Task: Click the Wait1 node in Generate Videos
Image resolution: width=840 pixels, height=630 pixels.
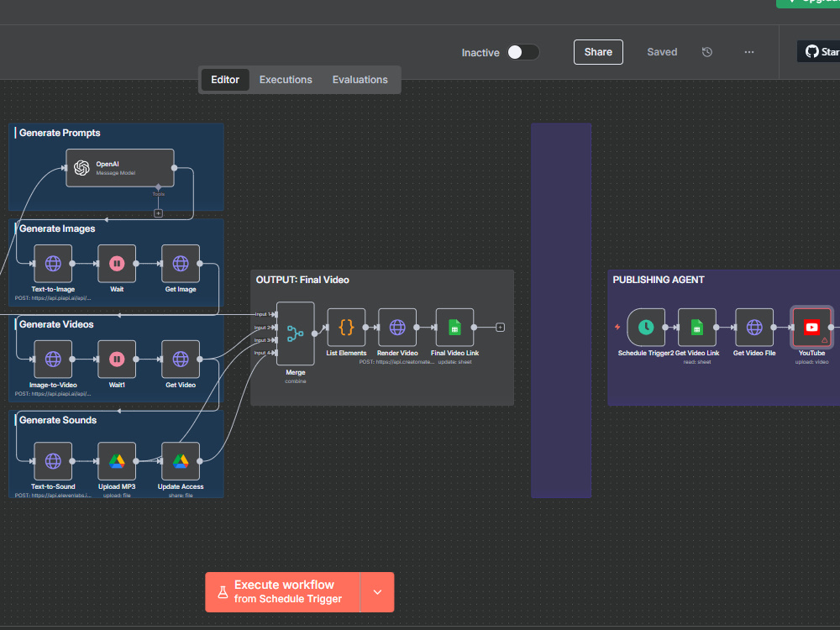Action: point(117,359)
